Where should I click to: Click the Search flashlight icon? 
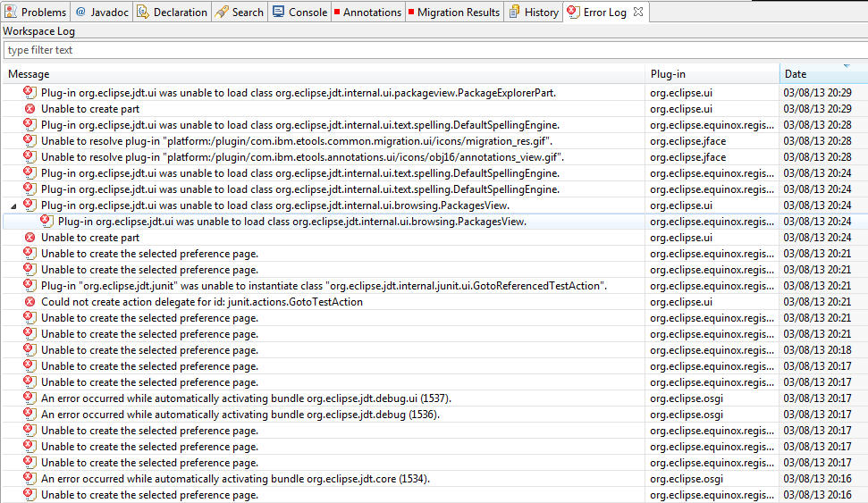tap(222, 12)
